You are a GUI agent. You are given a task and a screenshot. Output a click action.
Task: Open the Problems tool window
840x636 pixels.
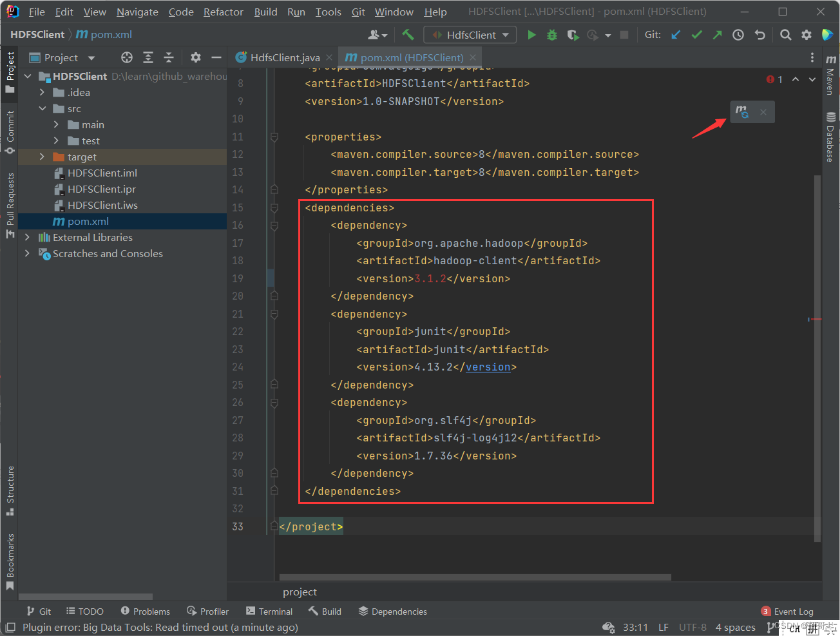click(x=146, y=612)
